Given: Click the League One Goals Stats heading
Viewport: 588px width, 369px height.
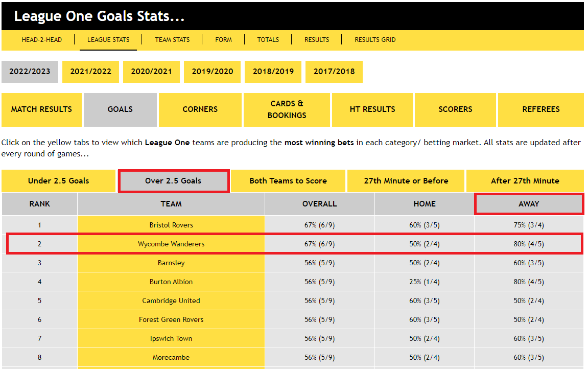Looking at the screenshot, I should (100, 16).
